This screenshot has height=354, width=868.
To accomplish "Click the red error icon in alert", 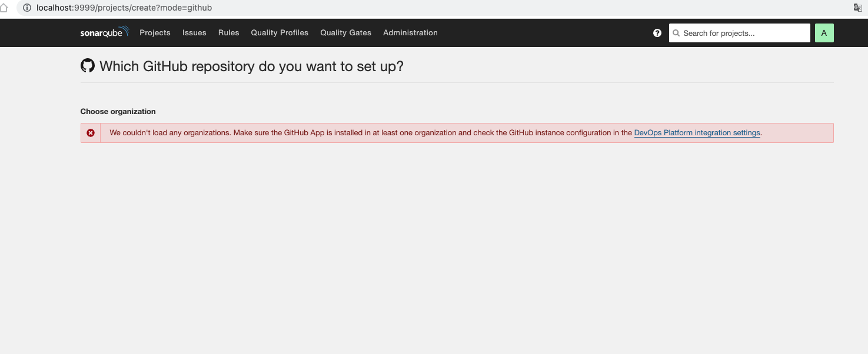I will tap(91, 133).
